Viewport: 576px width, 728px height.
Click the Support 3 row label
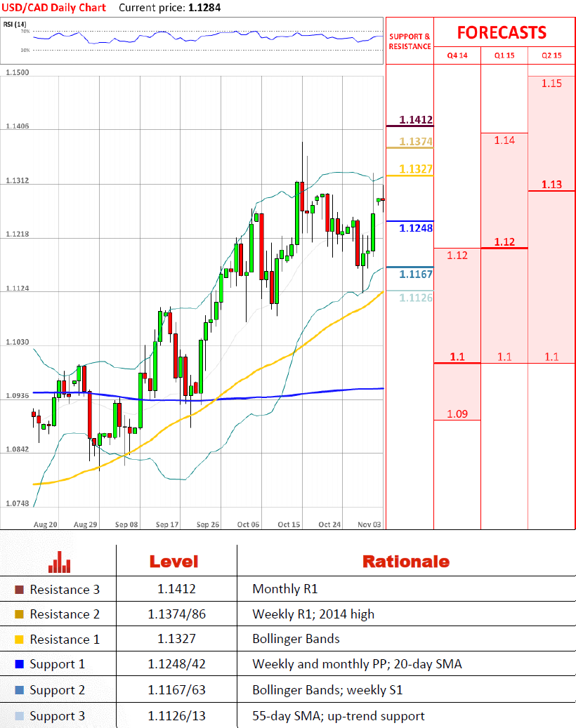pyautogui.click(x=57, y=716)
